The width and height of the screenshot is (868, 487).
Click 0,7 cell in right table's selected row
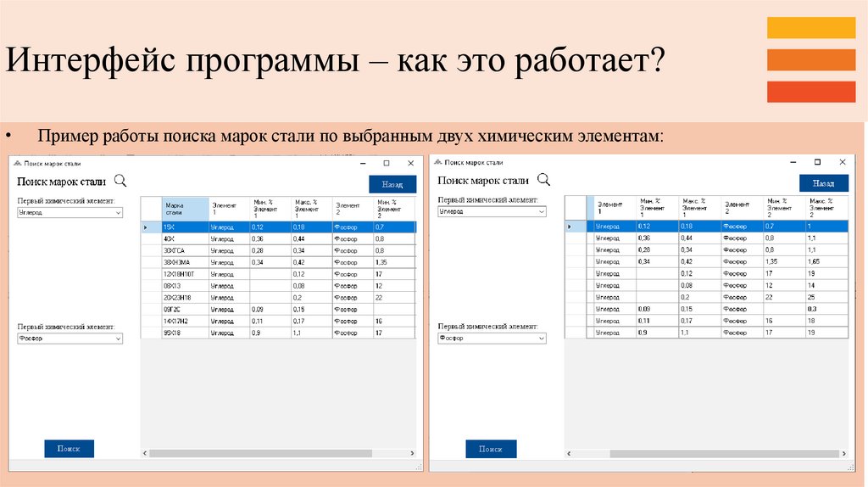784,226
